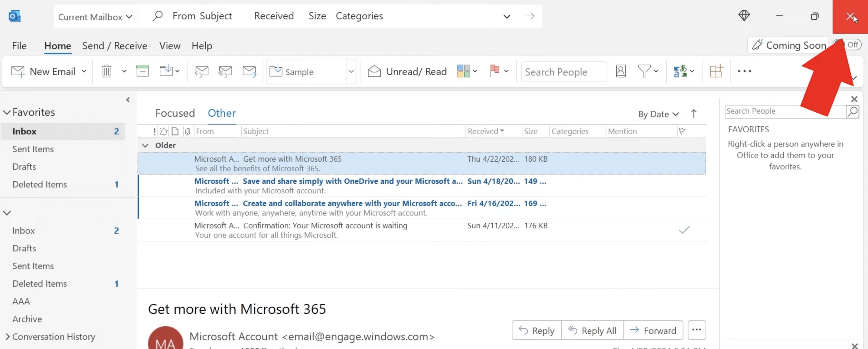Screen dimensions: 868x349
Task: Click the search go arrow icon
Action: [x=530, y=16]
